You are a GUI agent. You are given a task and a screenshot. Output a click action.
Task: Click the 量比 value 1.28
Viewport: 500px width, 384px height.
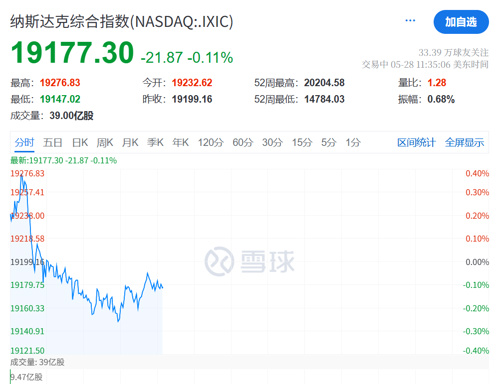pyautogui.click(x=437, y=83)
